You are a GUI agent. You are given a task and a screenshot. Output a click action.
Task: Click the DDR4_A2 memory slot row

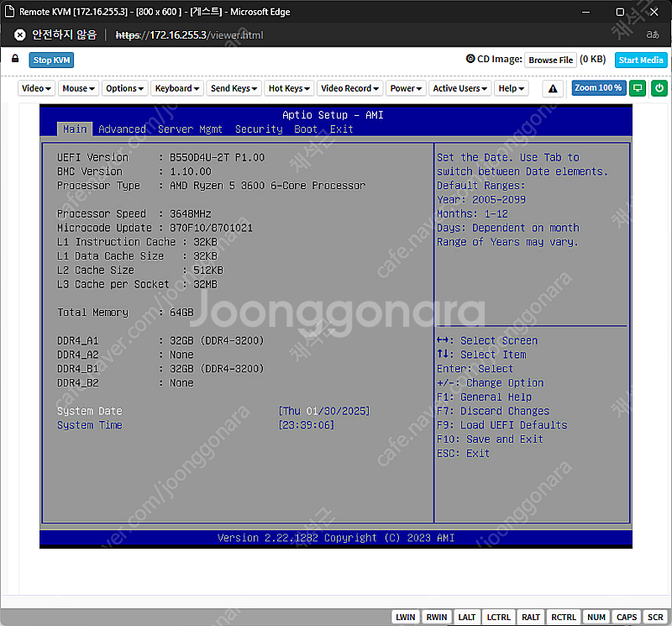(x=125, y=355)
